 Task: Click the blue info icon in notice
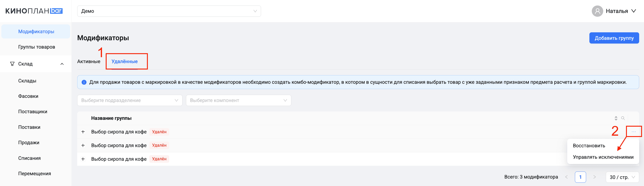pyautogui.click(x=84, y=82)
